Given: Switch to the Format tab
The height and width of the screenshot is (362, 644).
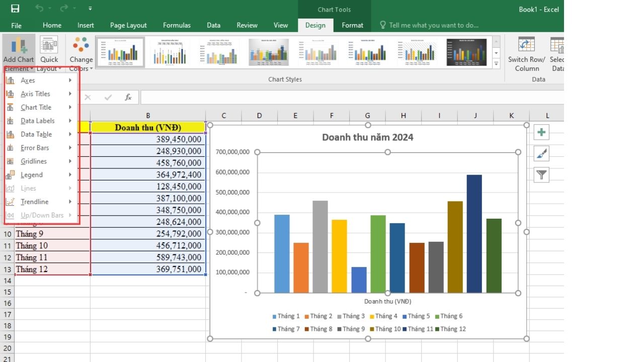Looking at the screenshot, I should tap(352, 25).
